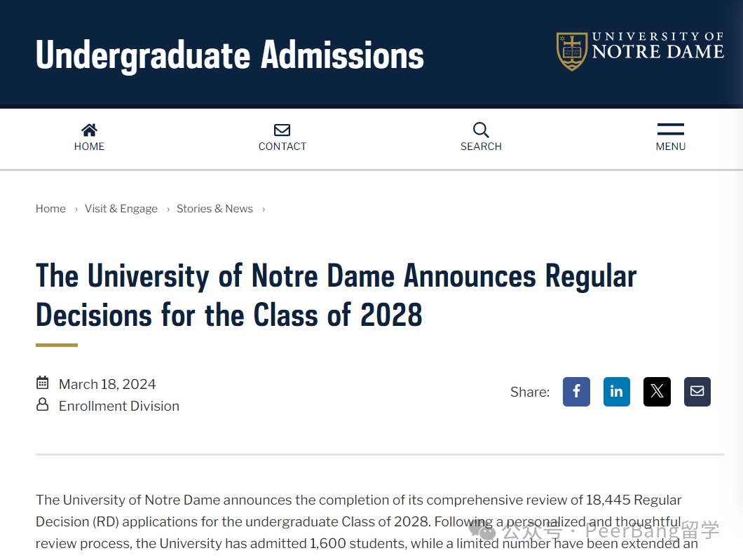Click the calendar icon beside the date

coord(43,383)
